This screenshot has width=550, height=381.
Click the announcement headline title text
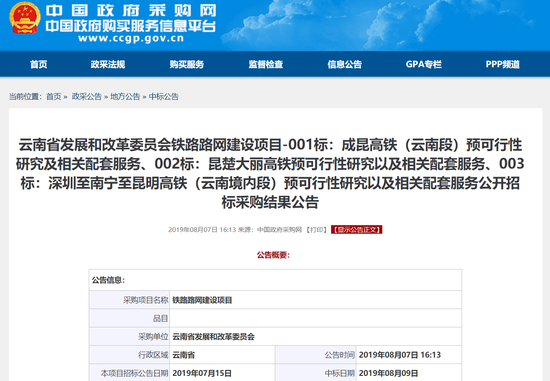click(270, 173)
